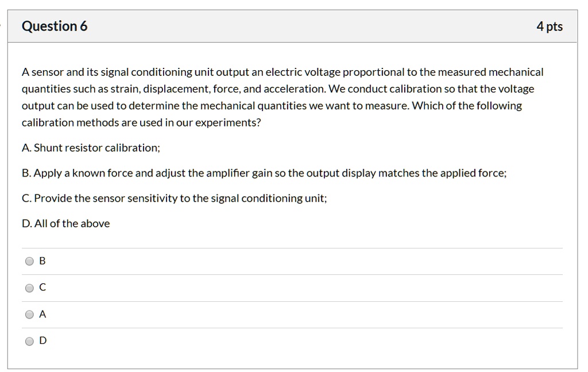Click the Question 6 header
This screenshot has height=372, width=588.
[55, 25]
